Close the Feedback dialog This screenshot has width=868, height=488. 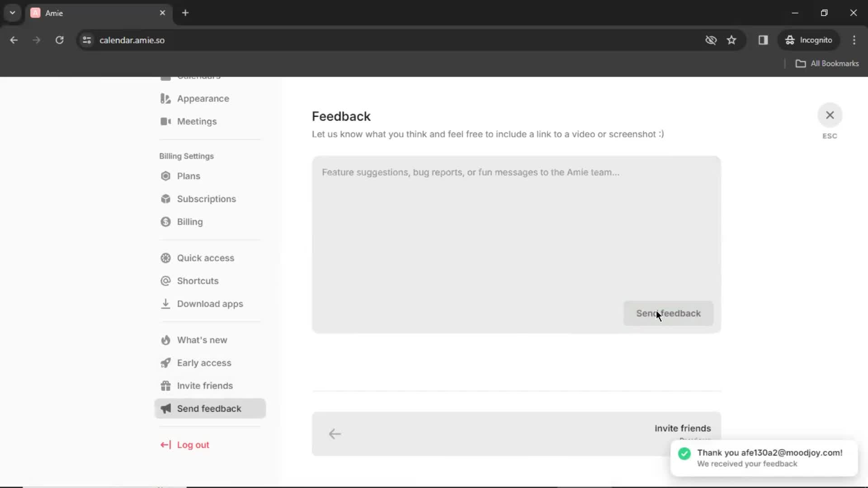pyautogui.click(x=830, y=115)
